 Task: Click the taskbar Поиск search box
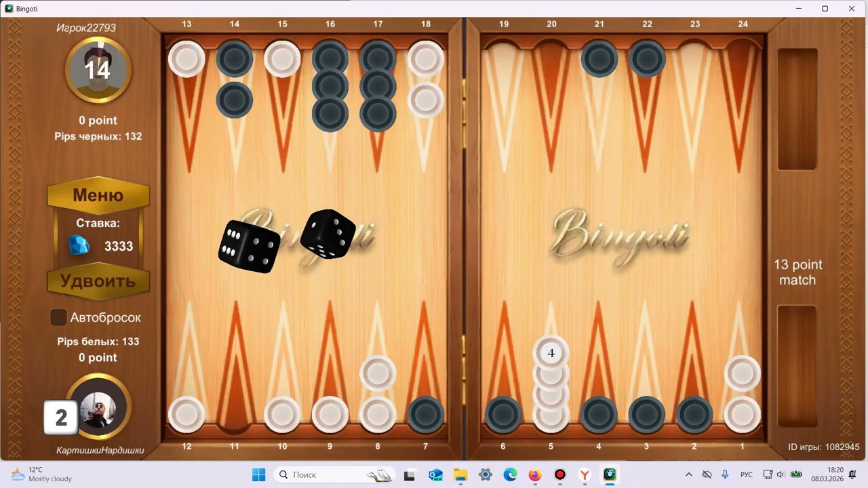[x=336, y=474]
